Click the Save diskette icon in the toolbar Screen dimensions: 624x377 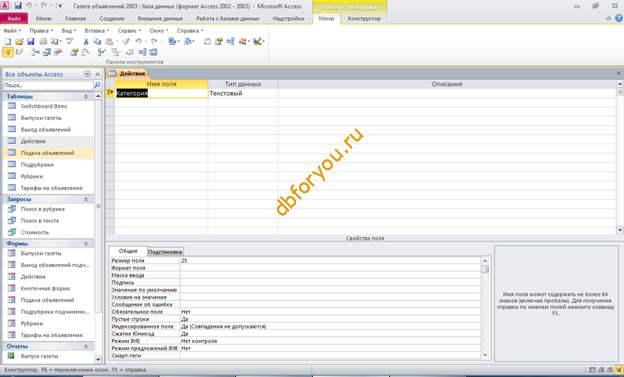[x=31, y=41]
